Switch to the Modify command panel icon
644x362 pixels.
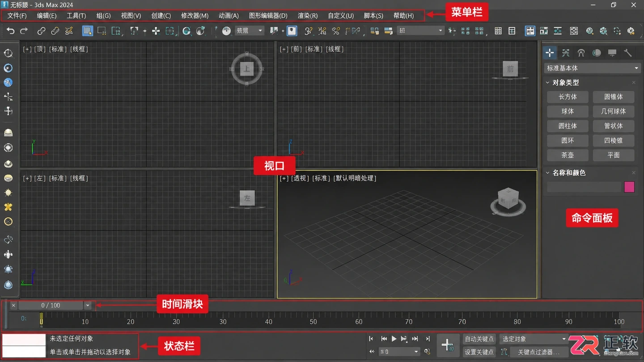[566, 53]
